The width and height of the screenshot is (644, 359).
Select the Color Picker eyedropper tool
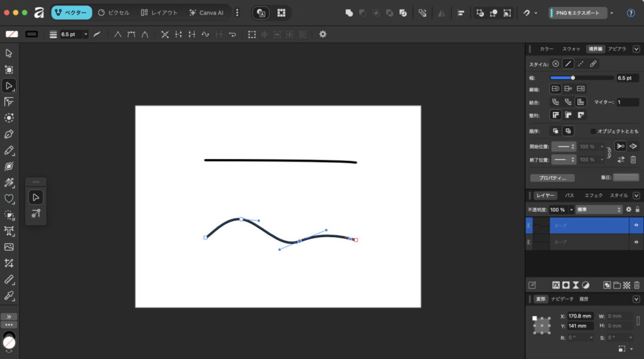tap(9, 295)
